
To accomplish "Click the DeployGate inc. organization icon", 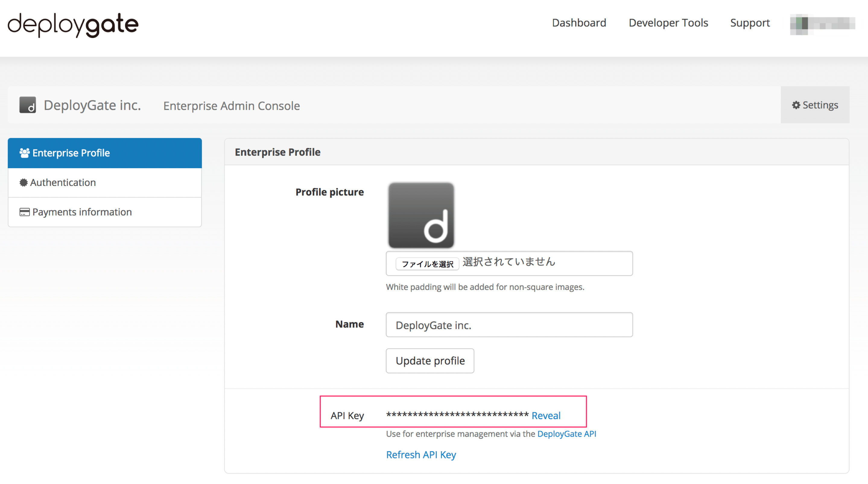I will click(28, 105).
